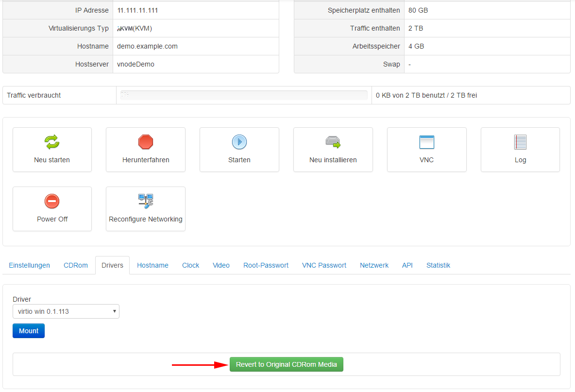The height and width of the screenshot is (392, 575).
Task: Open the Root-Passwort tab
Action: click(266, 265)
